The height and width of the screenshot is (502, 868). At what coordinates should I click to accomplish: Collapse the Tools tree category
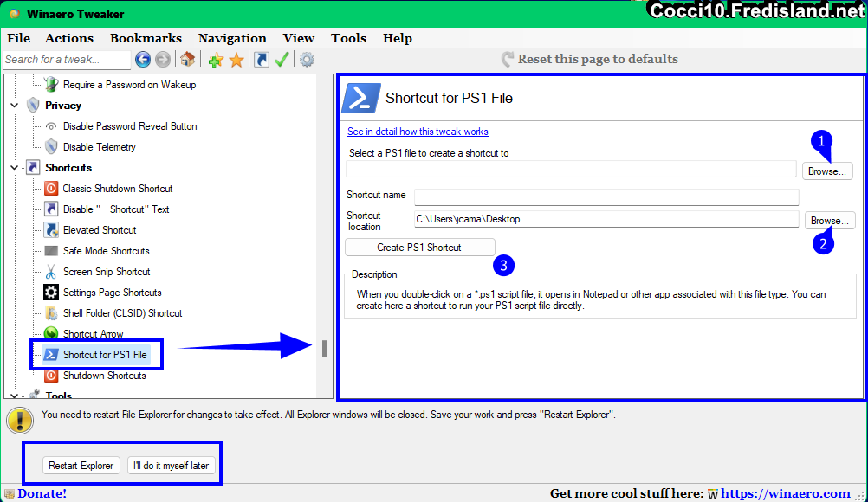click(15, 396)
